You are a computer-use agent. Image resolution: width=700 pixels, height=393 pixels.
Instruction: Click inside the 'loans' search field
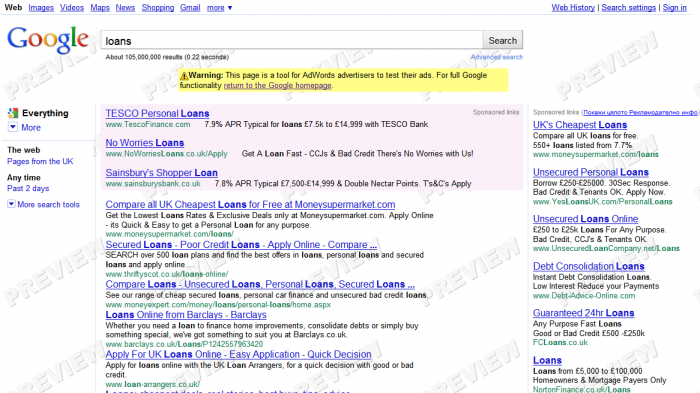[x=292, y=40]
